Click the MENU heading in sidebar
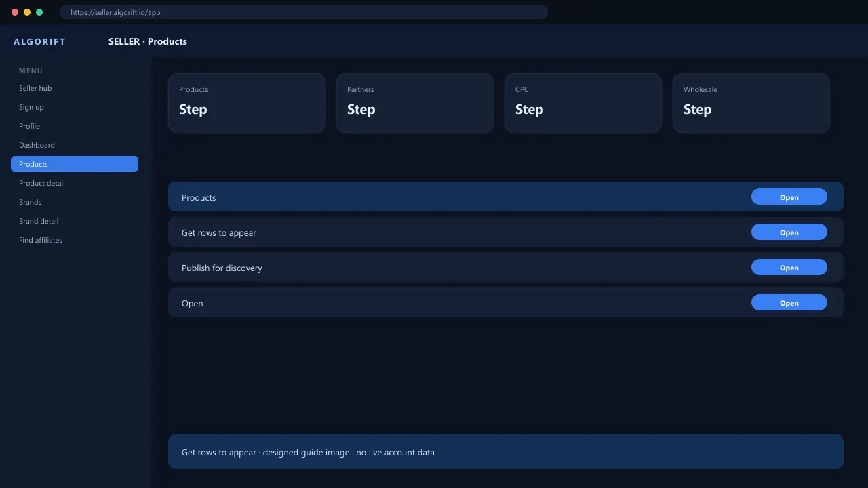This screenshot has width=868, height=488. 31,70
